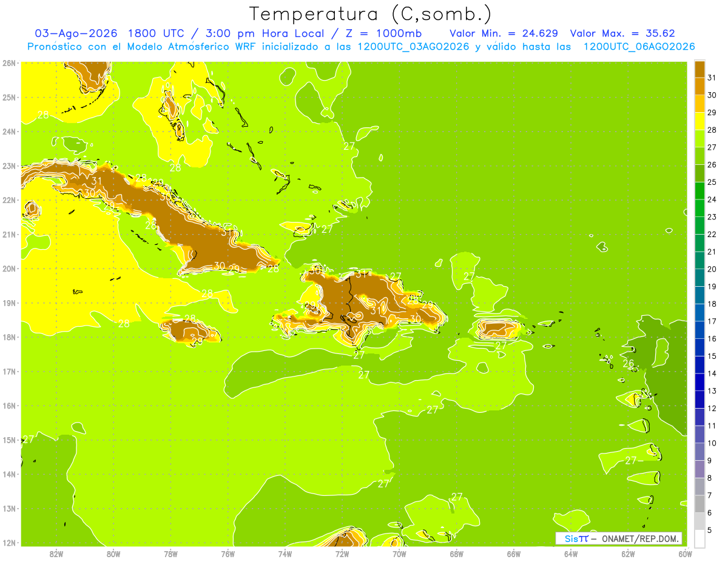Click the '66W' longitude axis label
This screenshot has height=562, width=728.
pyautogui.click(x=513, y=554)
